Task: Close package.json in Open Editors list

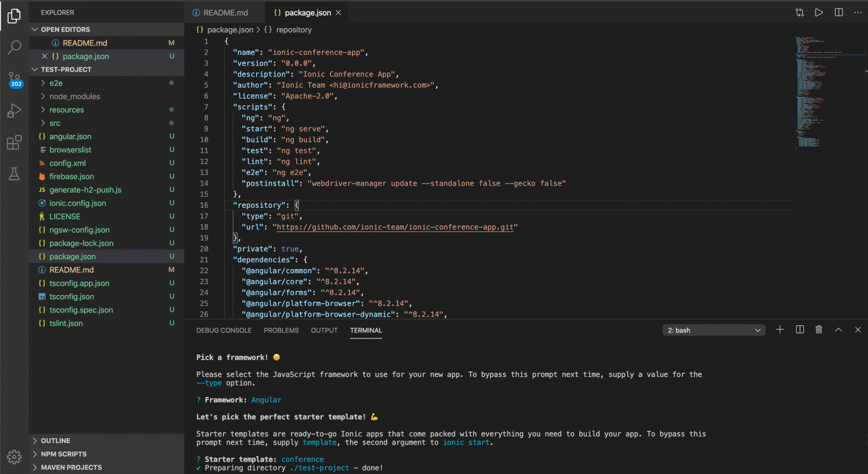Action: point(44,56)
